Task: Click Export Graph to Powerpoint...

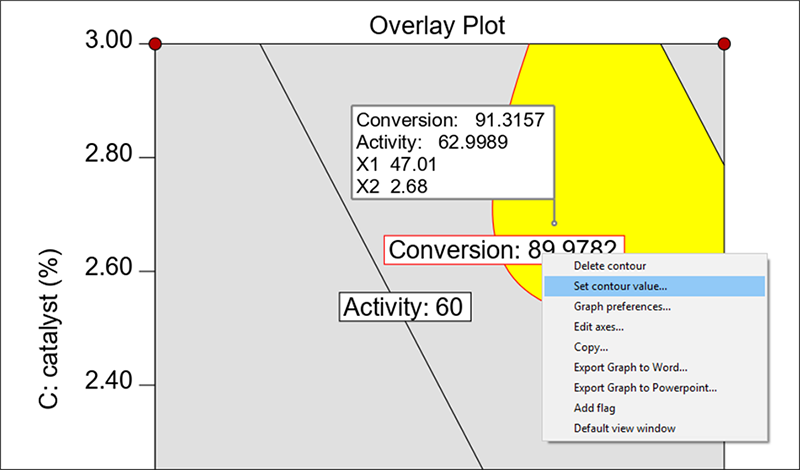Action: (645, 388)
